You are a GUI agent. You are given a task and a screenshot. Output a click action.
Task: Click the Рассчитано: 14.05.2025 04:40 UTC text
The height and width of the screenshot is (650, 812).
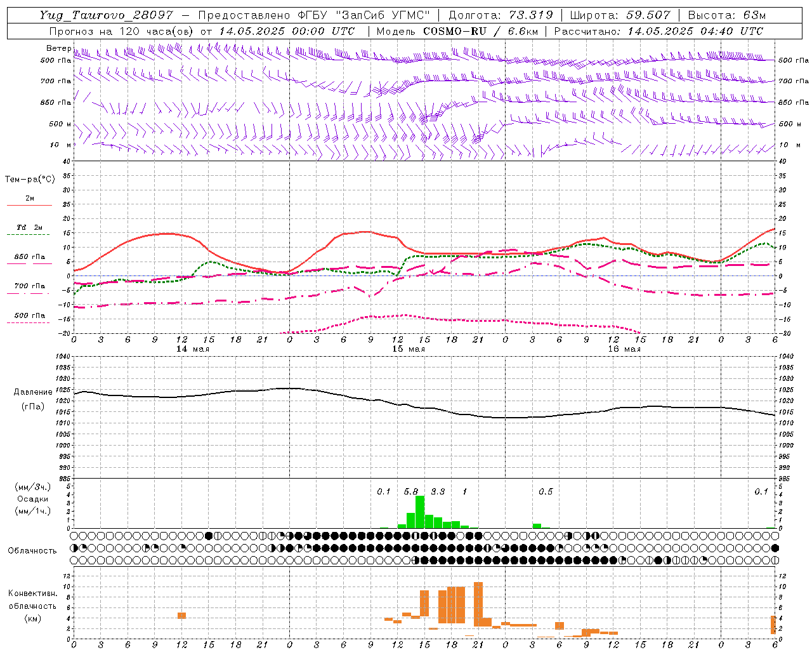coord(658,31)
